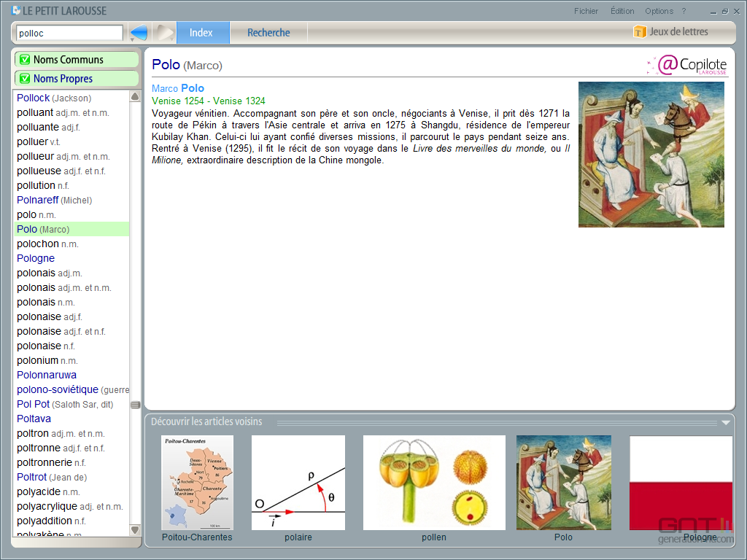The height and width of the screenshot is (560, 747).
Task: Click the search field containing polloc
Action: [x=69, y=33]
